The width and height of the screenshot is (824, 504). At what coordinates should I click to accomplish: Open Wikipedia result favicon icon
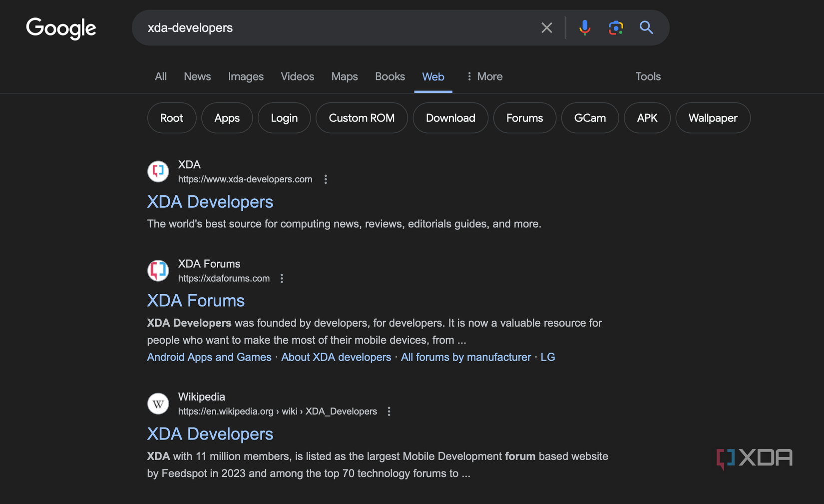tap(158, 404)
